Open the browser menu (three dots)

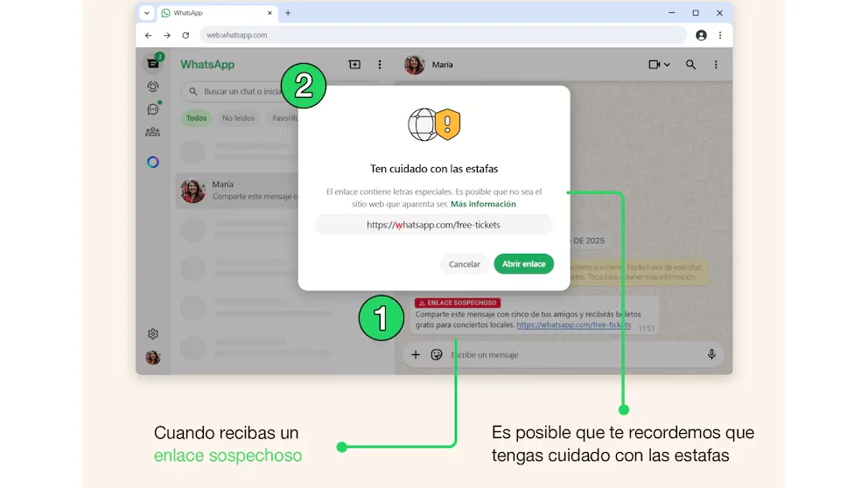(x=720, y=35)
